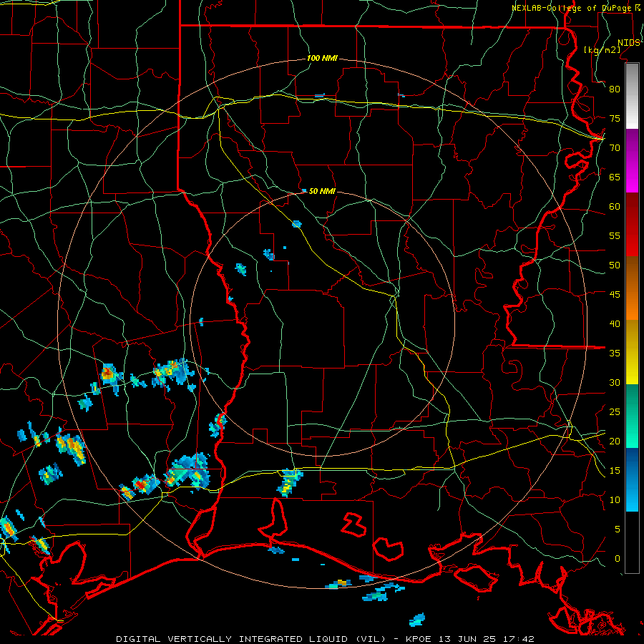Click the 30 scale value
This screenshot has width=644, height=644.
tap(615, 382)
